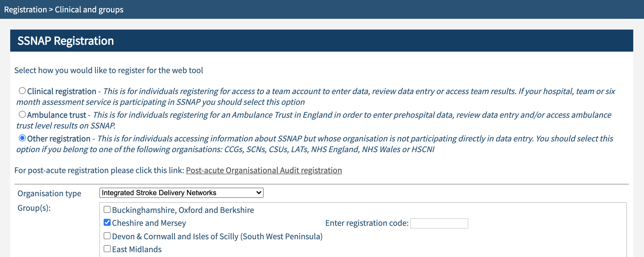Click the Enter registration code field
644x257 pixels.
[439, 223]
